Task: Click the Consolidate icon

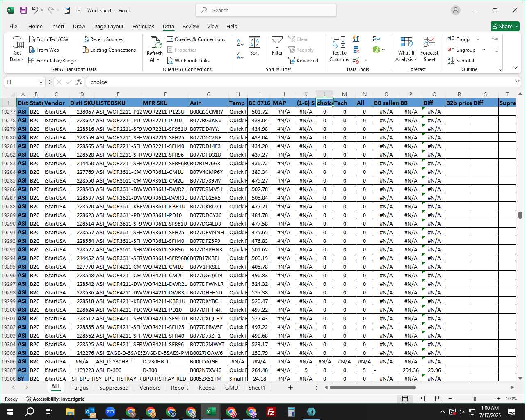Action: click(x=376, y=39)
